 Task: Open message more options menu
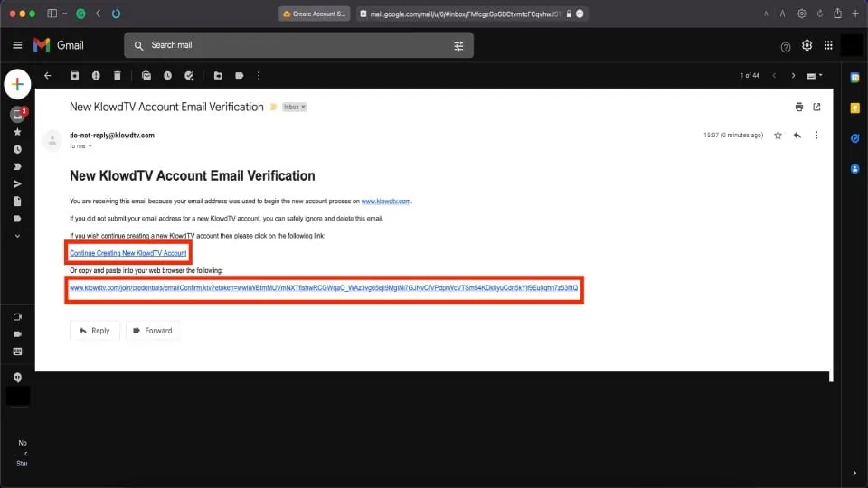pos(816,135)
